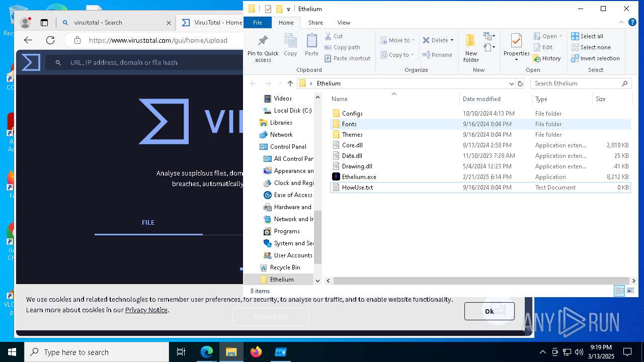Click the History ribbon button
The height and width of the screenshot is (362, 644).
click(x=547, y=58)
